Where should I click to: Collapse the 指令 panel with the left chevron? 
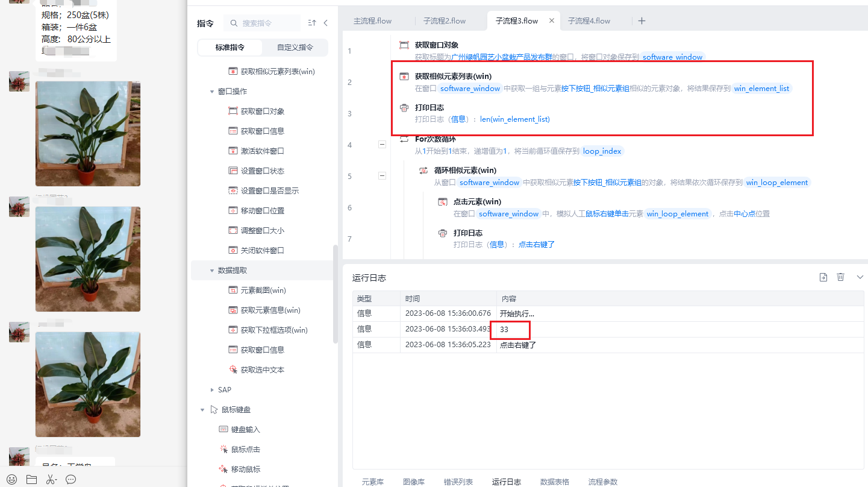click(326, 23)
